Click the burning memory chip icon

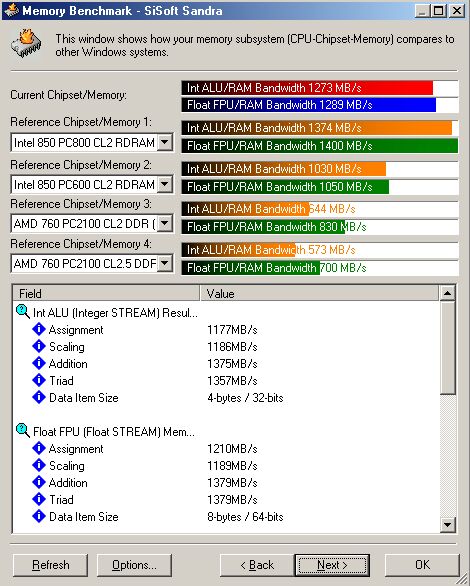click(x=26, y=44)
